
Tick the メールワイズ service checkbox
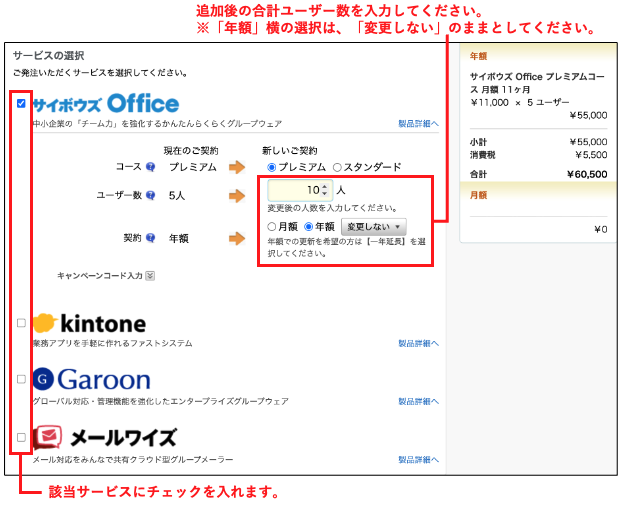coord(22,437)
